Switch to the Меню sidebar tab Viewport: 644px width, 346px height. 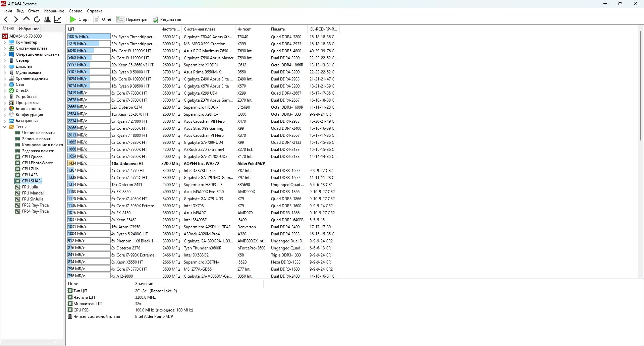8,28
